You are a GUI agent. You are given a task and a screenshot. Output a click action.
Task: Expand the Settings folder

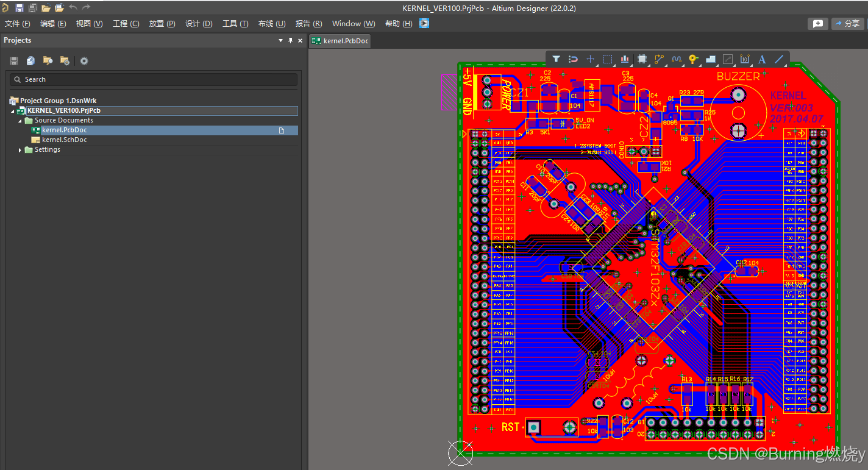[x=20, y=150]
